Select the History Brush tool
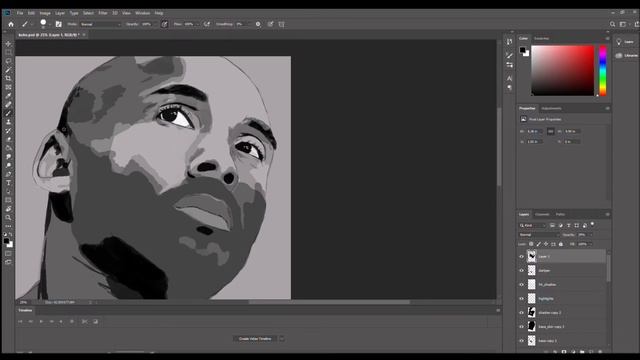 click(8, 131)
